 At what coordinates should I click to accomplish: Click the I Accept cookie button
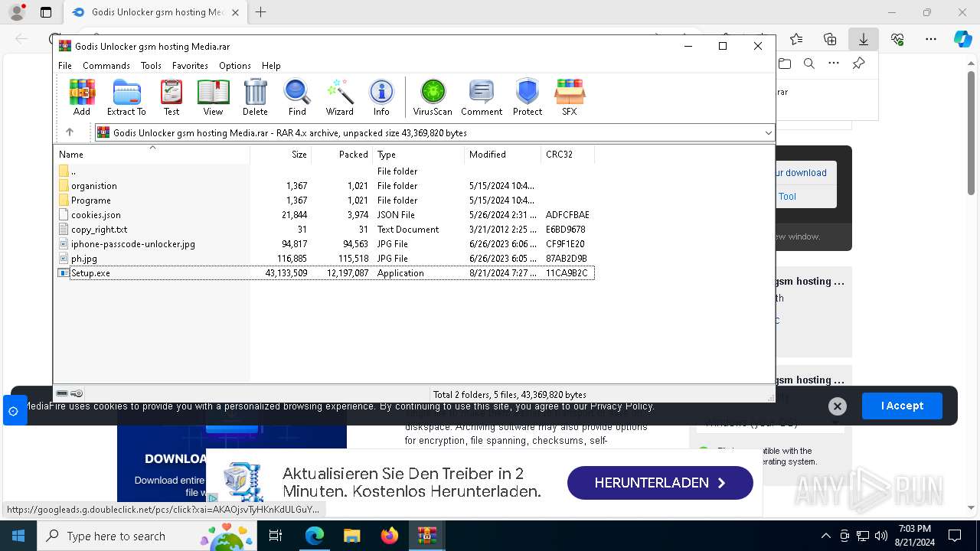(x=902, y=406)
